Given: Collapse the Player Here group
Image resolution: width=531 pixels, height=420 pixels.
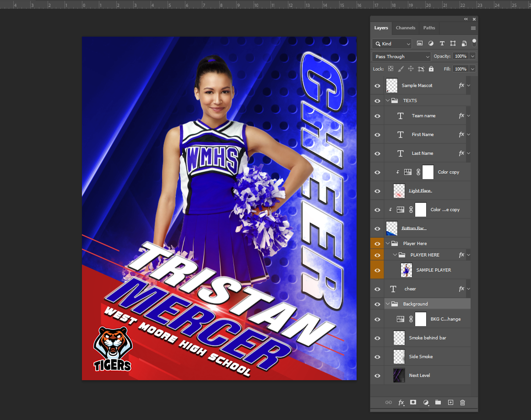Looking at the screenshot, I should [388, 244].
